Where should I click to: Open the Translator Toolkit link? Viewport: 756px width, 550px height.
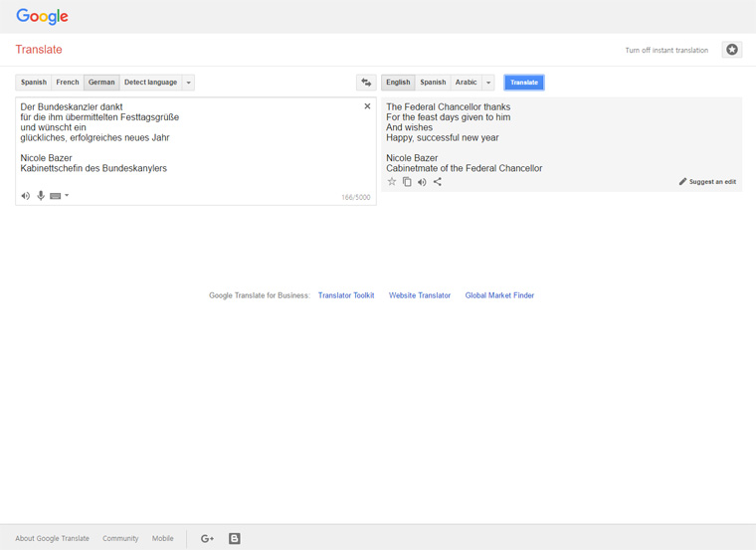click(346, 295)
